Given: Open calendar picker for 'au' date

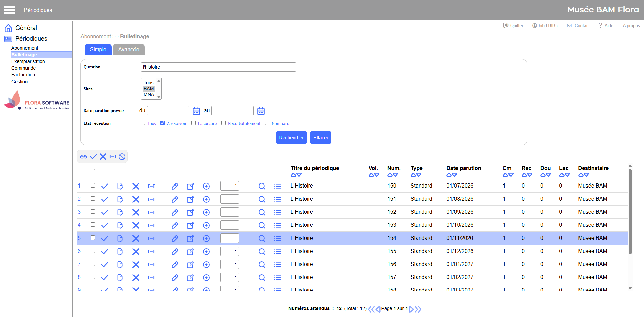Looking at the screenshot, I should click(x=261, y=111).
